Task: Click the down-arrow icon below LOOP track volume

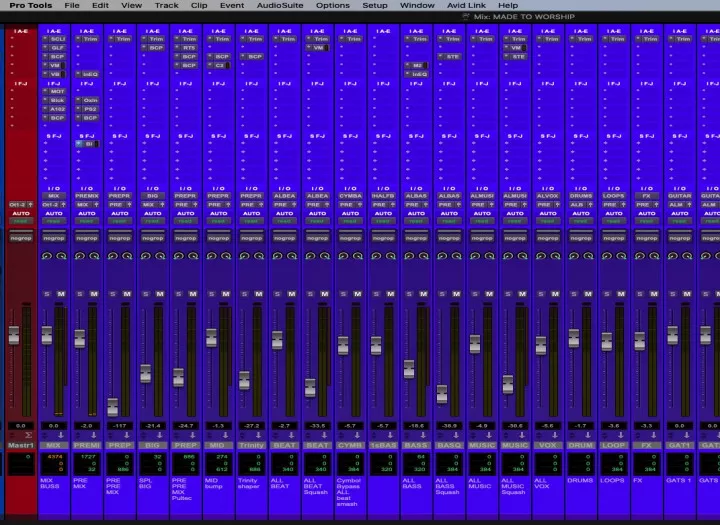Action: tap(620, 435)
